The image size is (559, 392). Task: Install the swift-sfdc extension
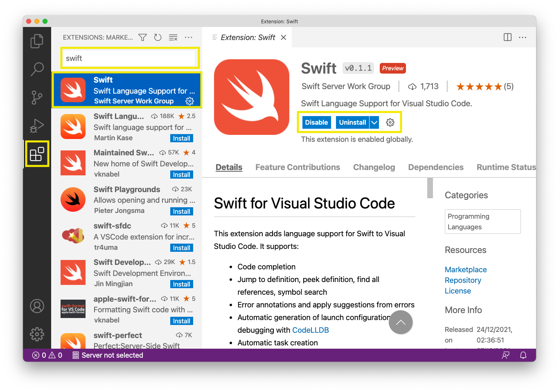(x=181, y=248)
